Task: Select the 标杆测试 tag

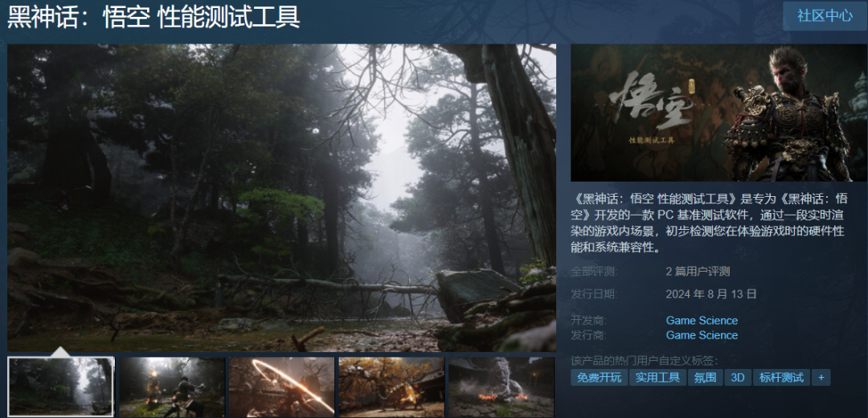Action: point(781,378)
